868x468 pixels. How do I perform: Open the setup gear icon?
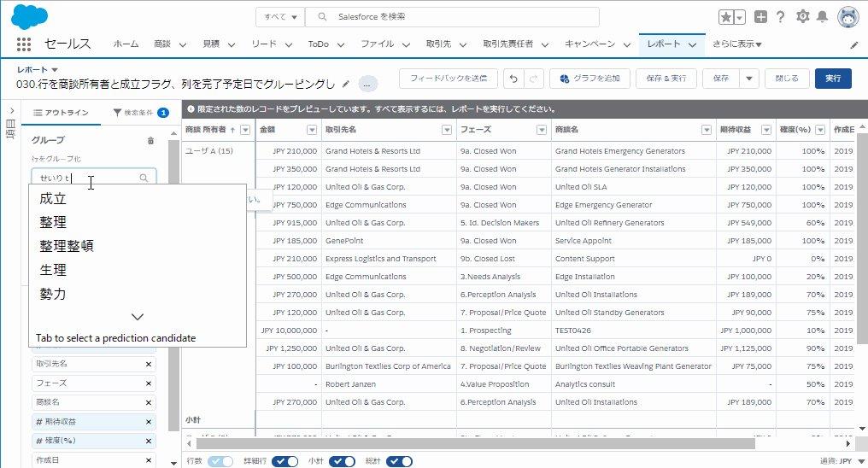coord(803,16)
